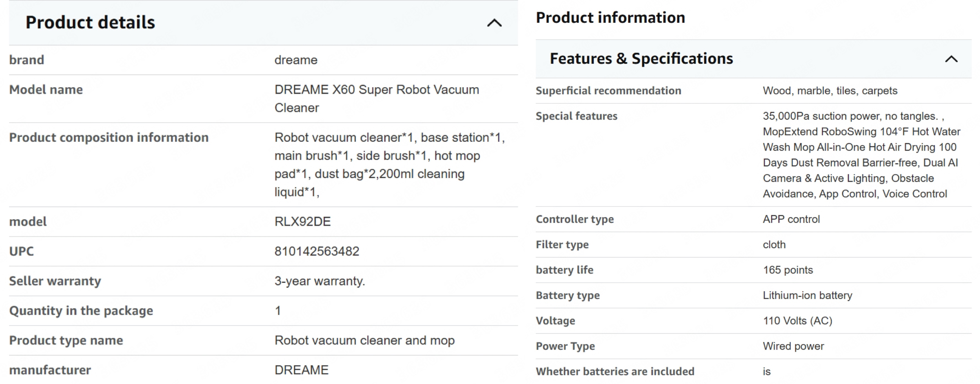The height and width of the screenshot is (384, 980).
Task: Select the DREAME X60 Super Robot Vacuum Cleaner text
Action: tap(377, 99)
